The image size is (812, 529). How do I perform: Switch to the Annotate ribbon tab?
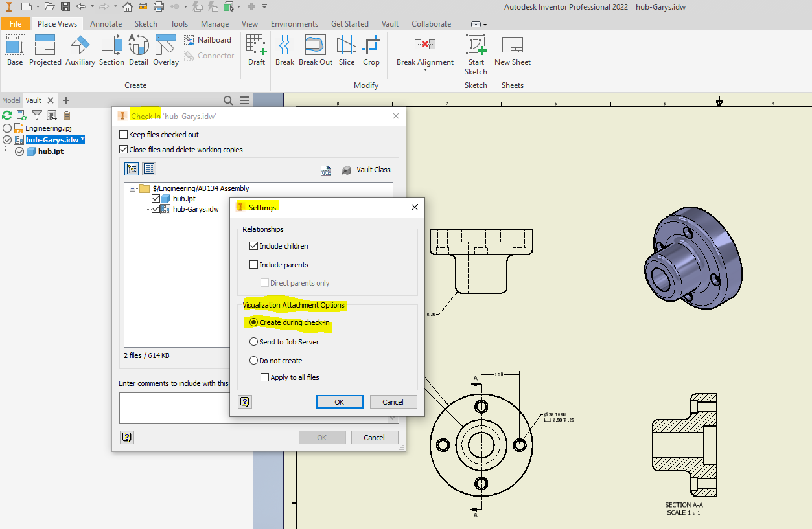(x=106, y=24)
